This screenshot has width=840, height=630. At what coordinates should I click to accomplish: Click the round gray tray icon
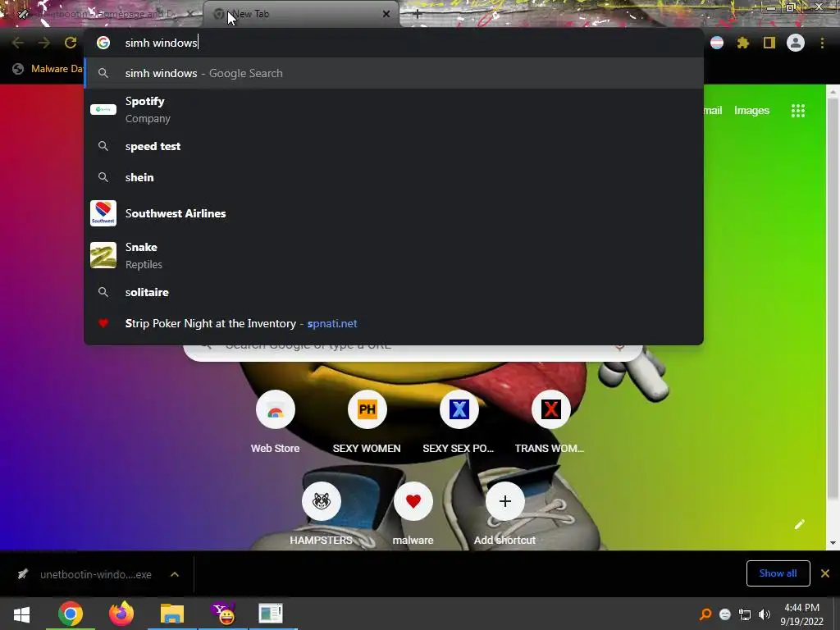(725, 614)
